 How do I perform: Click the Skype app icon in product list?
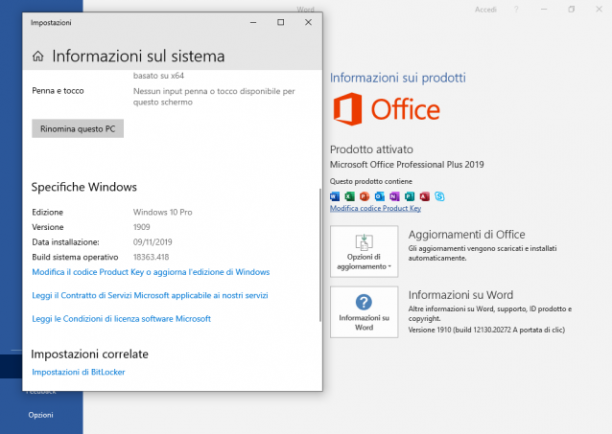click(x=439, y=196)
